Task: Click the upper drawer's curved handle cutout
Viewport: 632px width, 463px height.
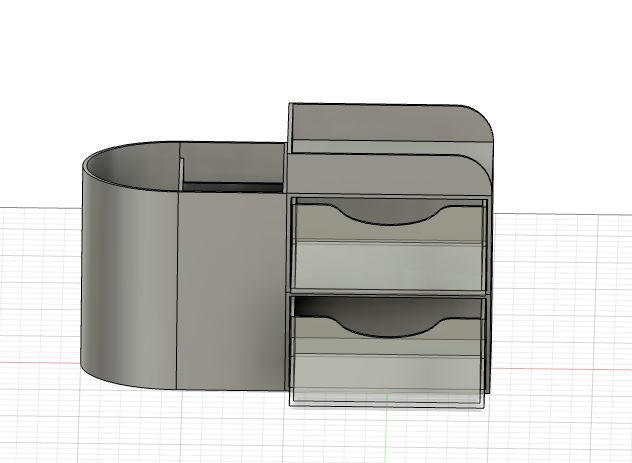Action: coord(389,213)
